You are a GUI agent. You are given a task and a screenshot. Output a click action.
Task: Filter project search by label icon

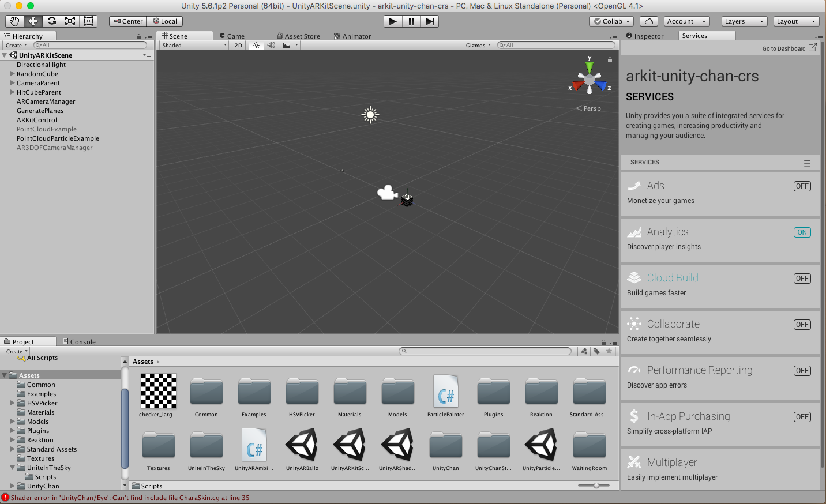596,351
